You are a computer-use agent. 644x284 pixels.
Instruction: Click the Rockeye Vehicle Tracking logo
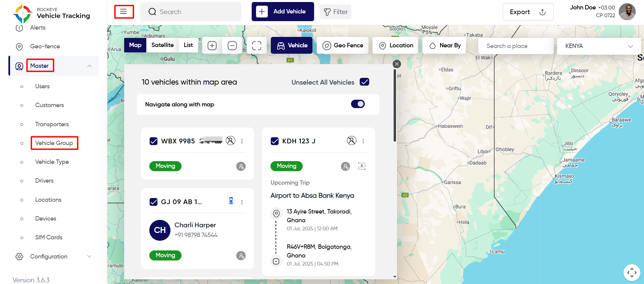click(51, 13)
